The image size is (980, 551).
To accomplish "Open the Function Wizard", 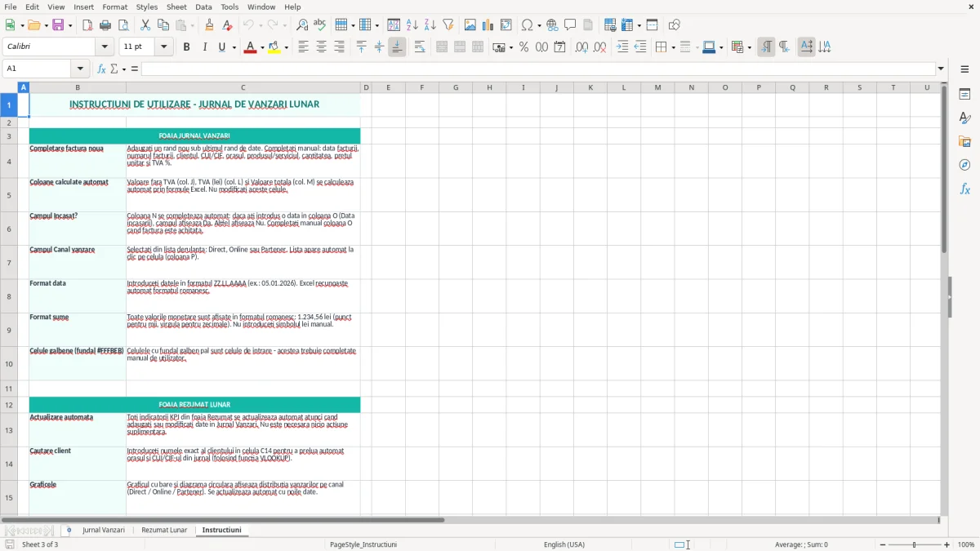I will [x=101, y=69].
